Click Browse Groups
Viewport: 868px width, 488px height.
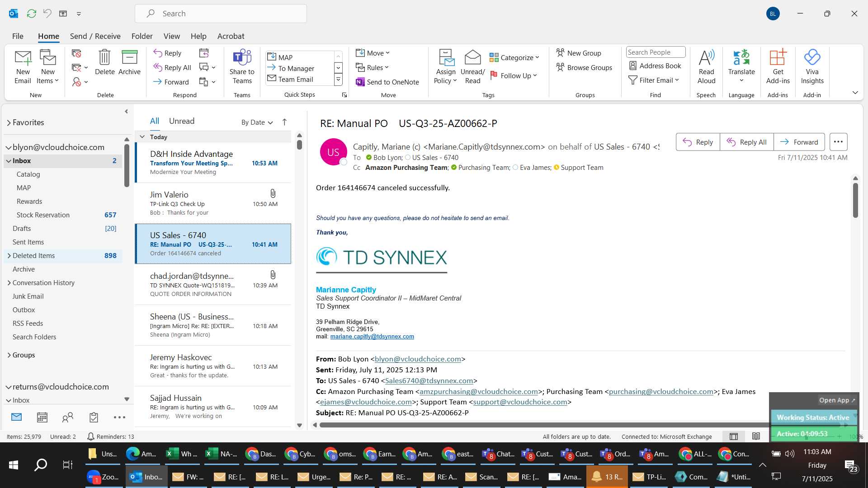584,67
